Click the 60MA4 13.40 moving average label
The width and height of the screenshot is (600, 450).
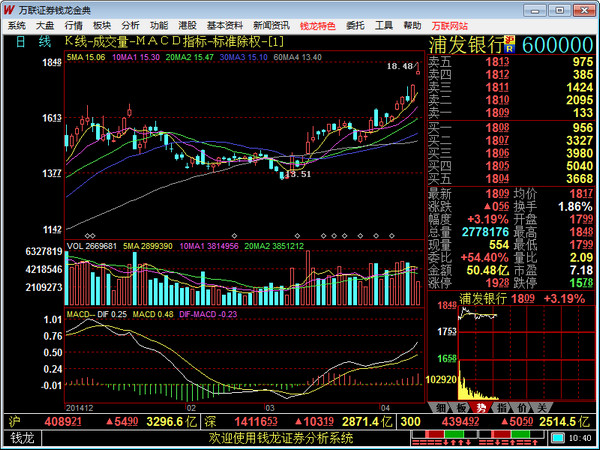297,57
